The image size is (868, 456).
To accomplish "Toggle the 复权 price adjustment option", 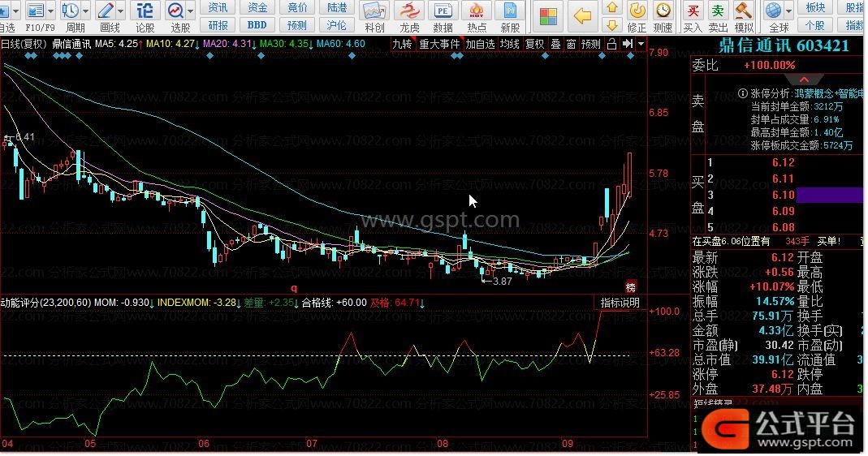I will [534, 45].
